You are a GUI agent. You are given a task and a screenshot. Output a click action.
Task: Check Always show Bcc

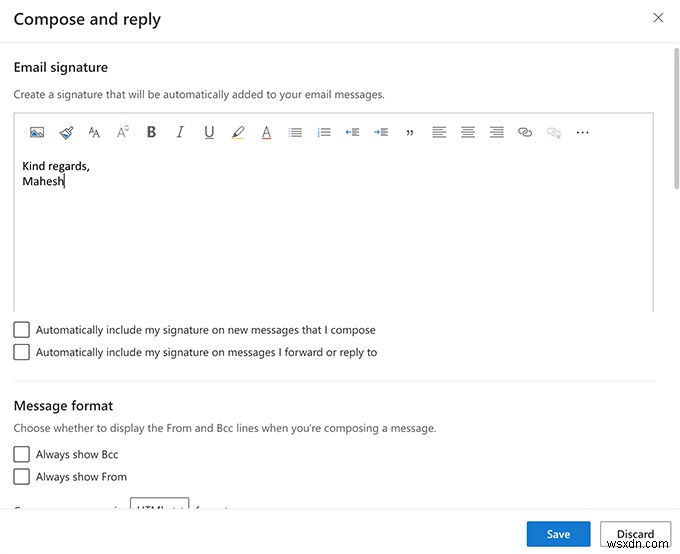click(22, 454)
